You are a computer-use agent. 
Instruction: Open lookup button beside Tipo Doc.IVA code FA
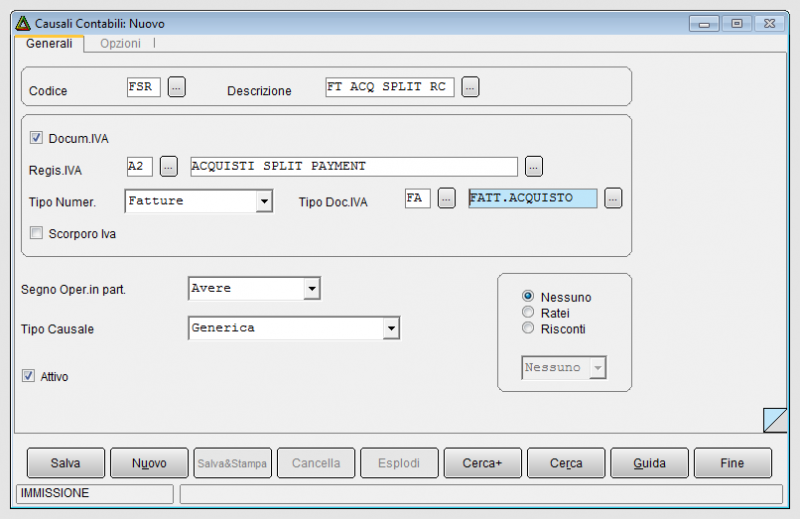pyautogui.click(x=446, y=198)
